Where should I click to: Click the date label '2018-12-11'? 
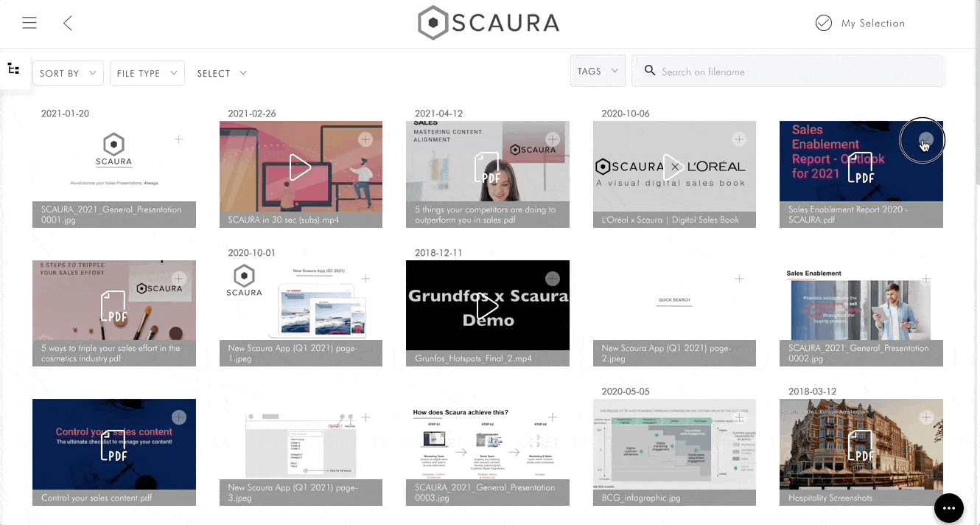(438, 253)
